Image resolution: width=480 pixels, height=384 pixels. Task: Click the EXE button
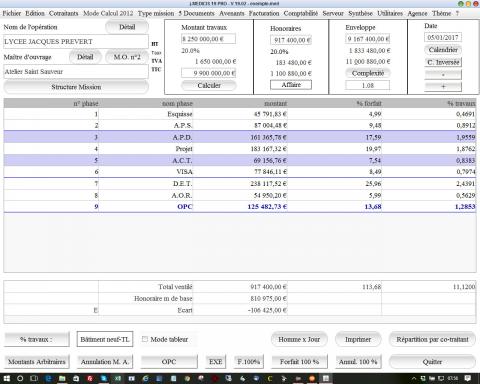pos(215,362)
